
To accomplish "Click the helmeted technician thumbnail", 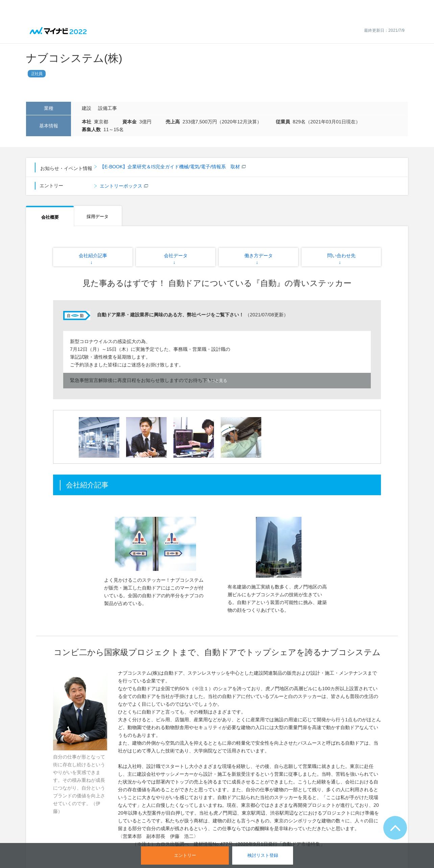I will coord(241,437).
